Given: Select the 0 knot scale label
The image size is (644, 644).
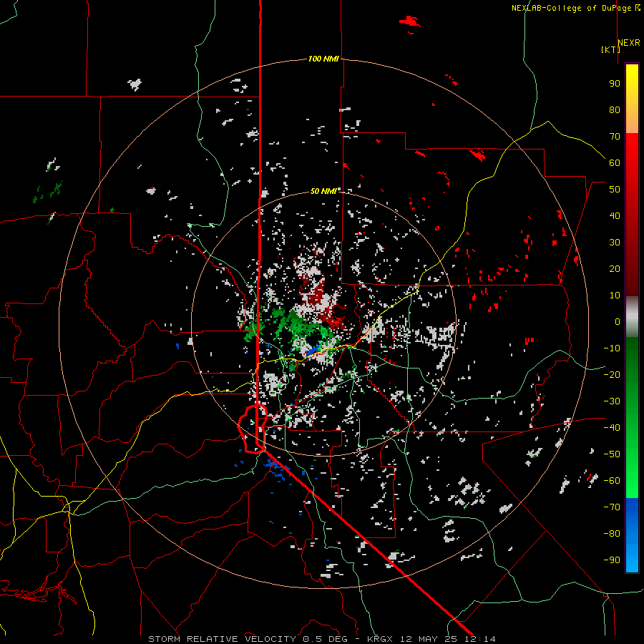Looking at the screenshot, I should point(618,322).
